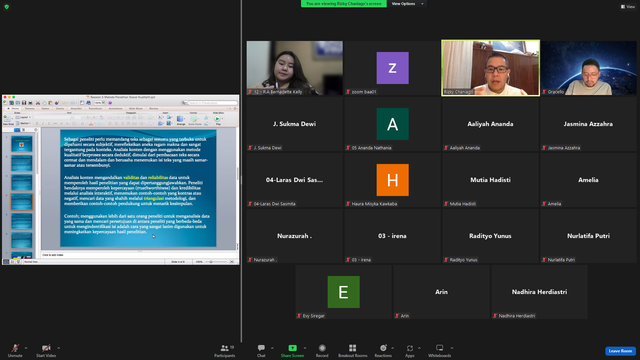
Task: Select Radityo Yunus participant tile
Action: pos(490,236)
